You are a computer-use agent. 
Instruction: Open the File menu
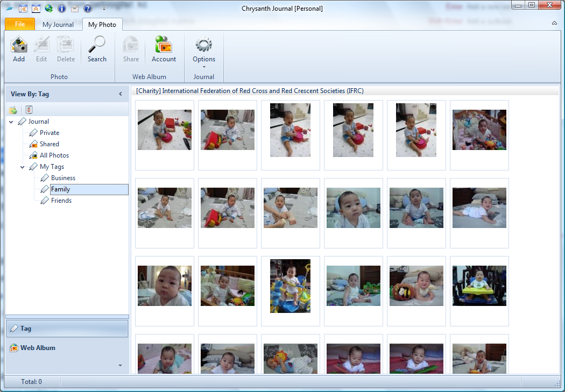pyautogui.click(x=20, y=24)
